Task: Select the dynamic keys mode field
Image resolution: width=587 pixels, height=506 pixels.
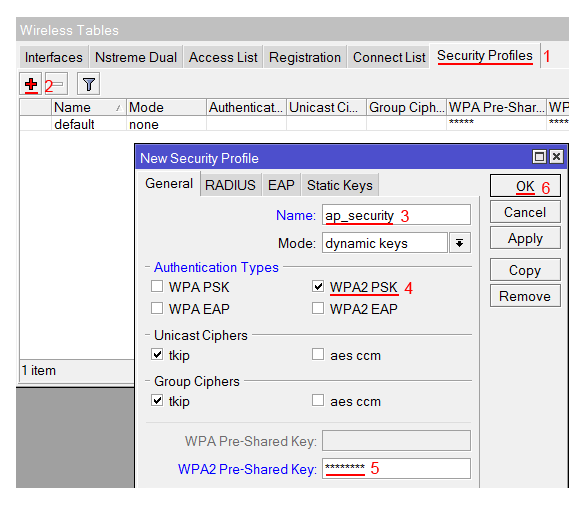Action: [385, 243]
